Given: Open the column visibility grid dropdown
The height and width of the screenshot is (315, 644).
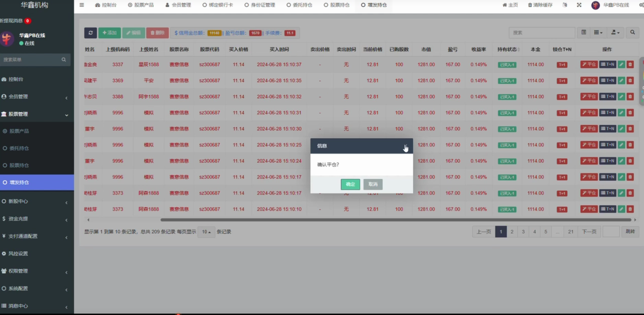Looking at the screenshot, I should click(x=598, y=33).
